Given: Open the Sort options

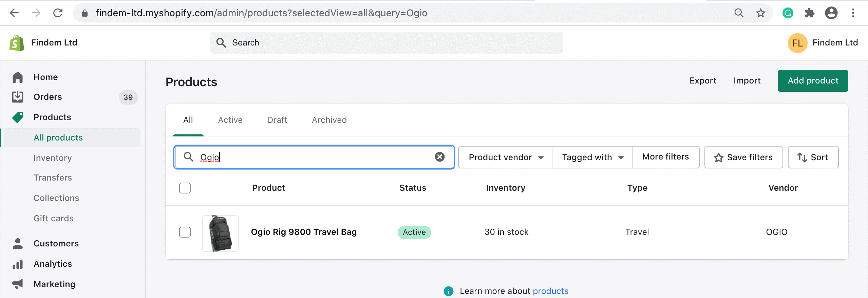Looking at the screenshot, I should 813,157.
